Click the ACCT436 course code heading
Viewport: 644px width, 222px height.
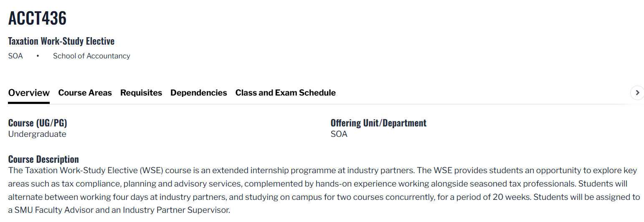[x=37, y=18]
